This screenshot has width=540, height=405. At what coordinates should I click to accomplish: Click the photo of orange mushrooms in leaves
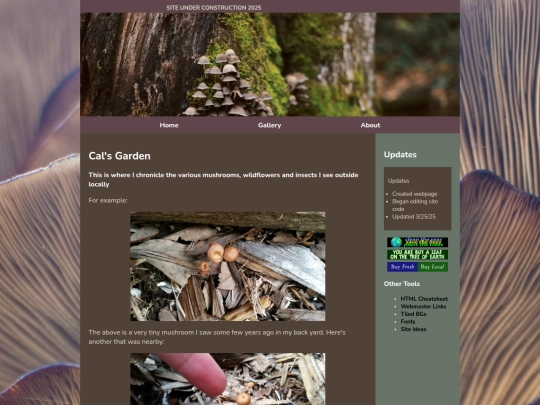(228, 266)
